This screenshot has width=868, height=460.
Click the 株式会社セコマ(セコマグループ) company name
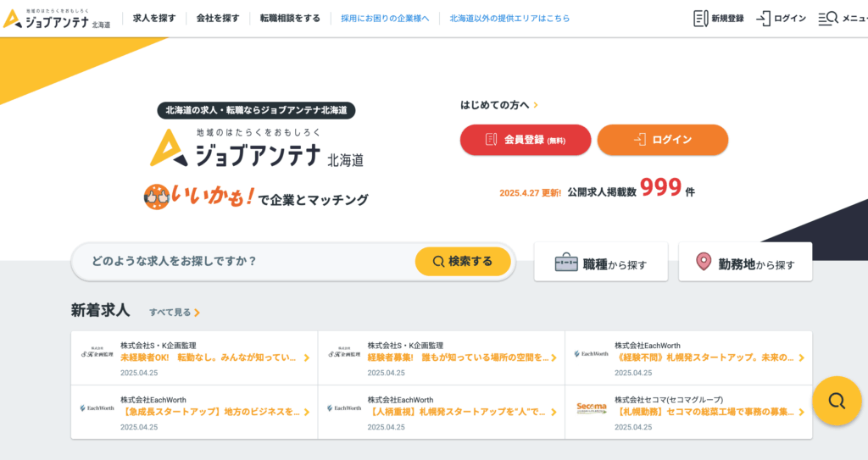(669, 400)
